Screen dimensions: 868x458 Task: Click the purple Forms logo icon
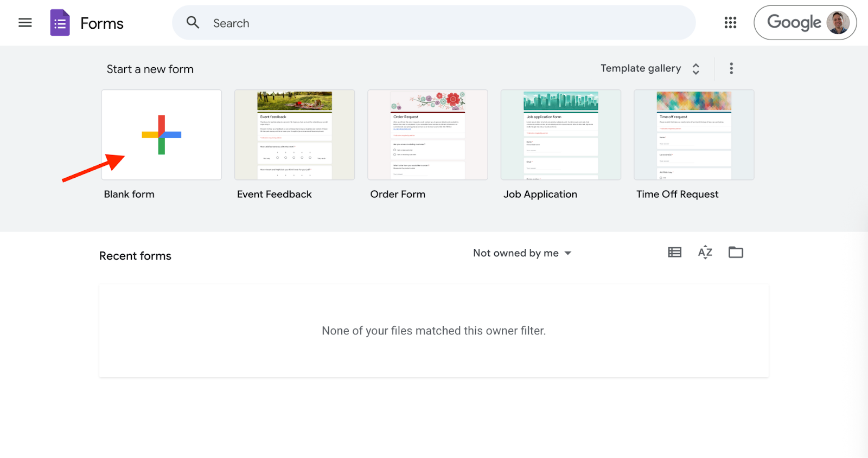pyautogui.click(x=60, y=23)
